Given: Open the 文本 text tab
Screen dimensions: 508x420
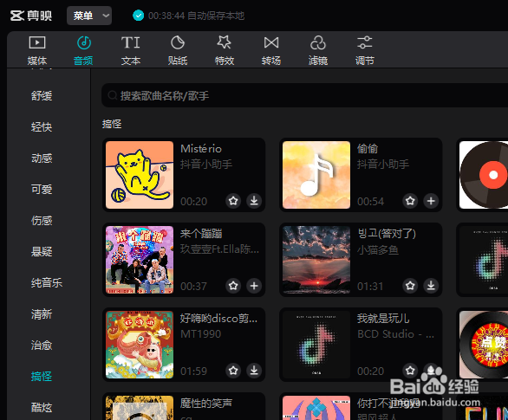Looking at the screenshot, I should [131, 50].
